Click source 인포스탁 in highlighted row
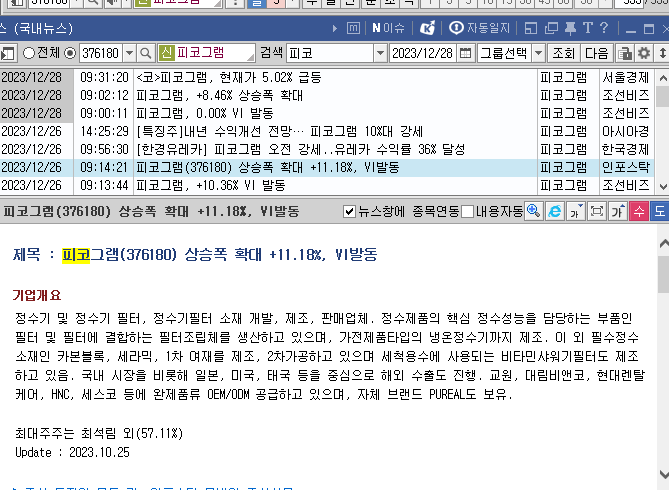 (626, 167)
